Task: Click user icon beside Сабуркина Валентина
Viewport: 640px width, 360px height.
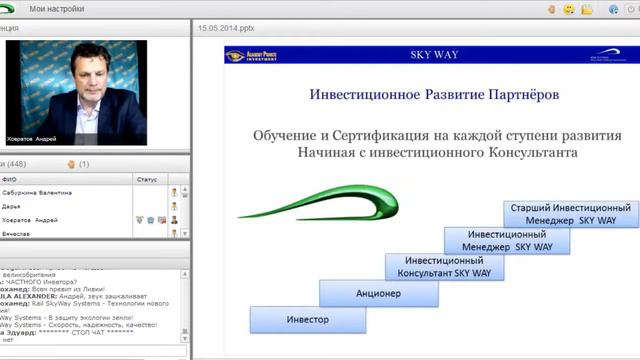Action: [174, 192]
